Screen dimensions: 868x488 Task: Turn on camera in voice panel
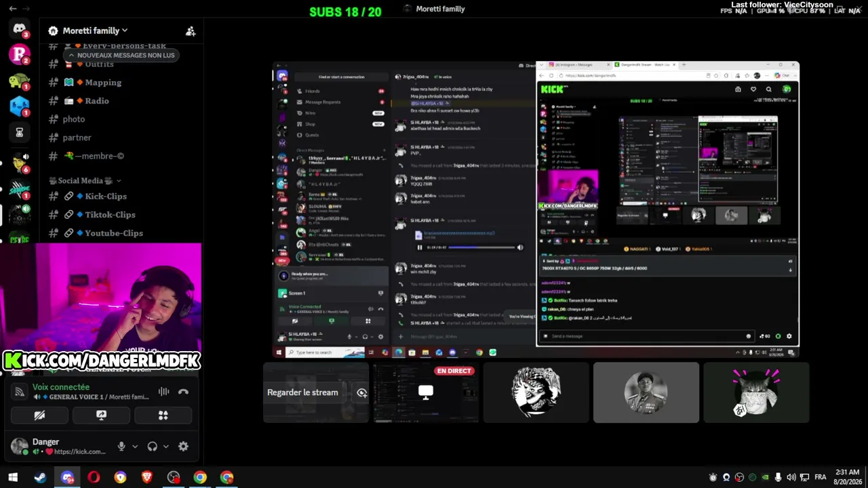(39, 415)
